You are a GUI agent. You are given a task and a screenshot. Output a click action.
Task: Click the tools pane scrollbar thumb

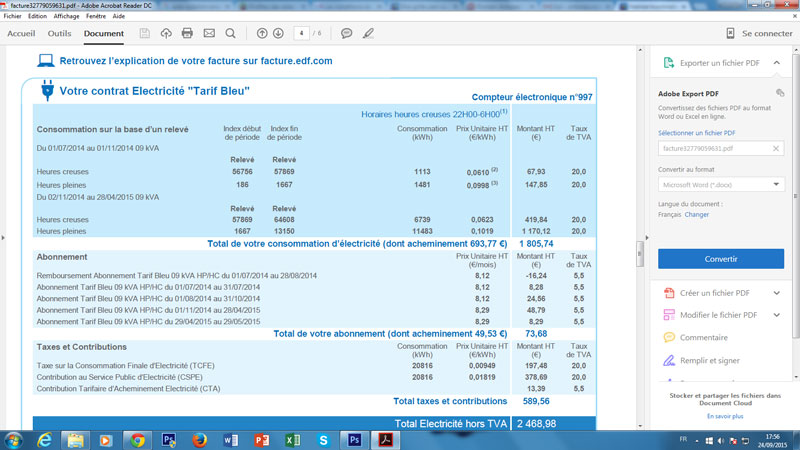(796, 194)
